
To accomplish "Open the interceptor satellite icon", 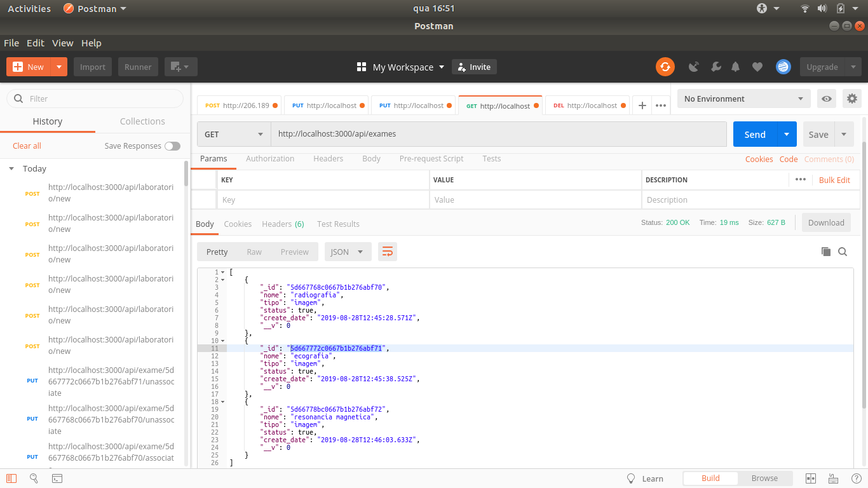I will point(693,66).
